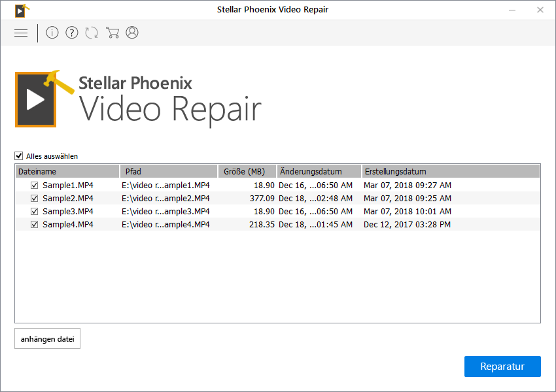Click creation date Dec 12, 2017 03:28 PM
The height and width of the screenshot is (392, 556).
click(407, 225)
